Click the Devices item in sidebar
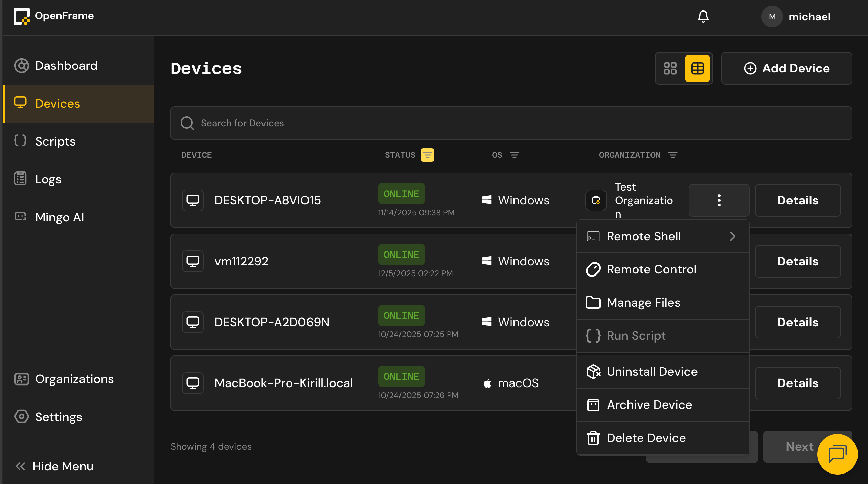The height and width of the screenshot is (484, 868). (78, 104)
